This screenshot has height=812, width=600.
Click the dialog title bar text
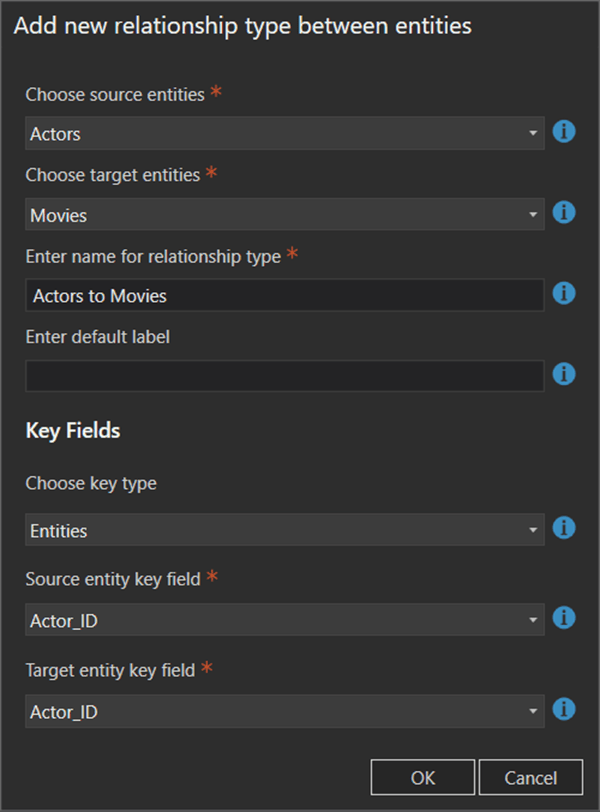tap(242, 26)
